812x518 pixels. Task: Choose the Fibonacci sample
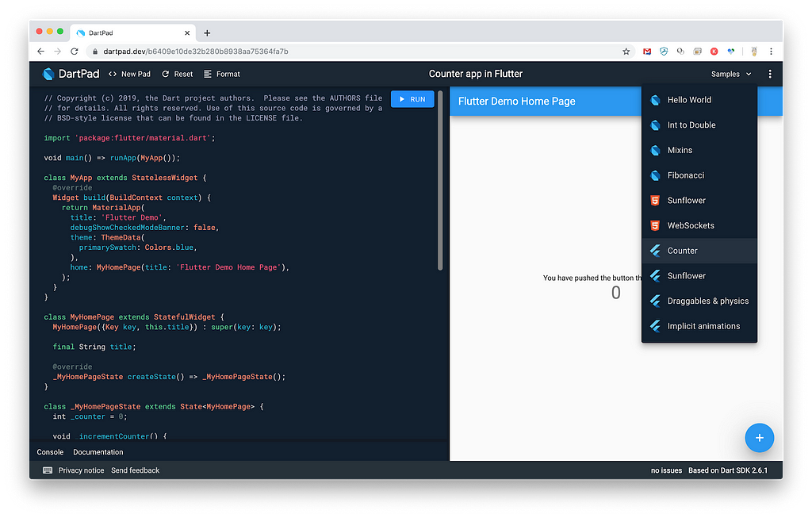[699, 175]
